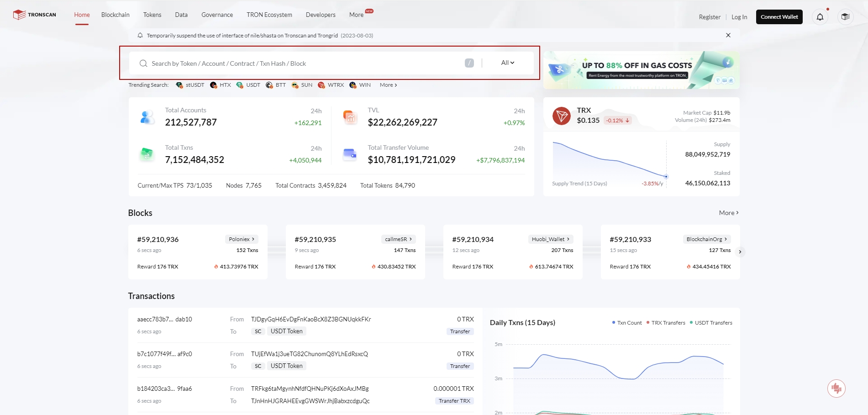The height and width of the screenshot is (415, 868).
Task: Open address TRFkg6taMgynhNfdfQHNuPKj6dXoAxJMBg
Action: click(x=310, y=389)
